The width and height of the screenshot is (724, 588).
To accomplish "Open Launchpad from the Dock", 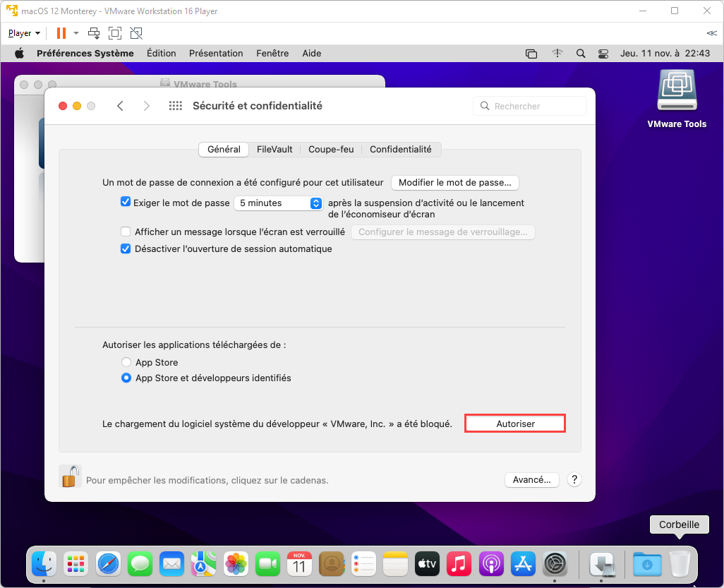I will pos(76,563).
